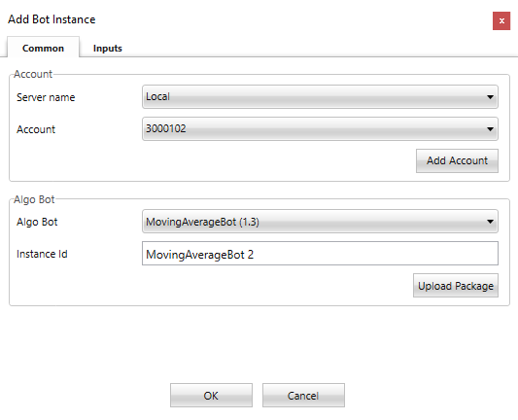Click the arrow icon of the Account dropdown
Viewport: 518px width, 420px height.
point(490,129)
